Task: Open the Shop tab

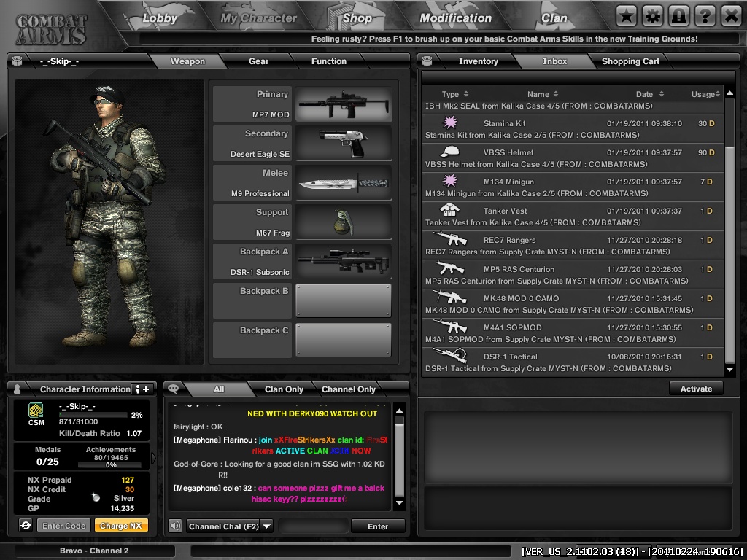Action: pyautogui.click(x=357, y=18)
